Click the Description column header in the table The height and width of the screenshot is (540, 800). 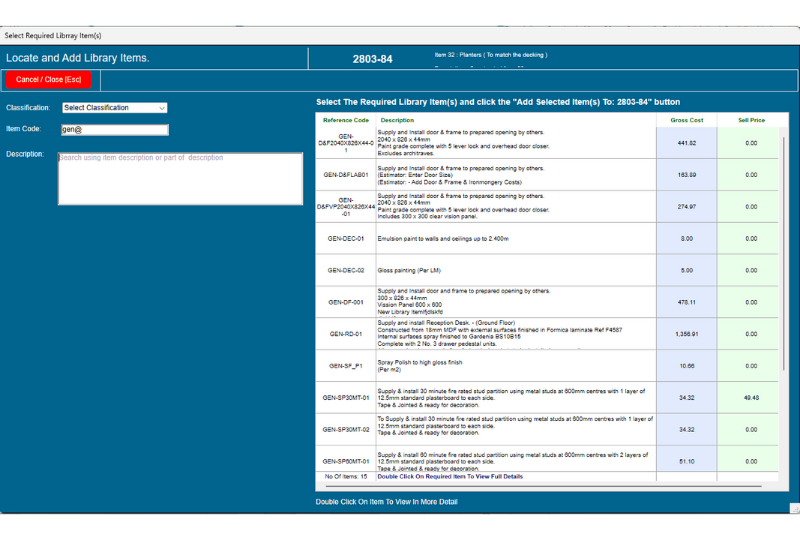point(397,120)
